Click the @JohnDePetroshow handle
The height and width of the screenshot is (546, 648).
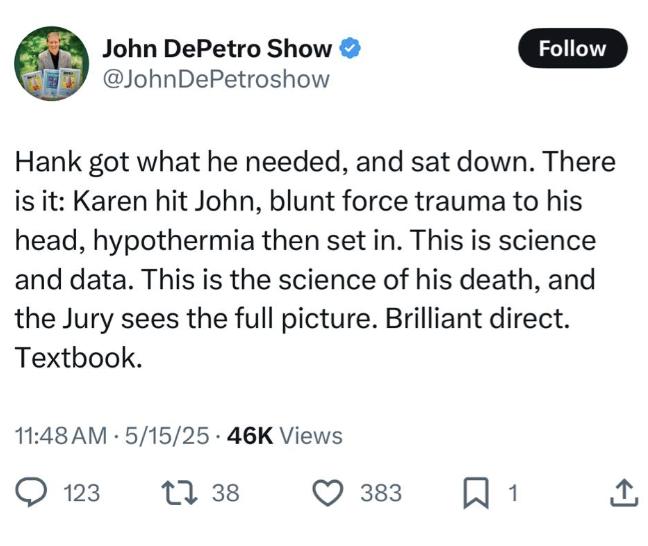point(216,79)
